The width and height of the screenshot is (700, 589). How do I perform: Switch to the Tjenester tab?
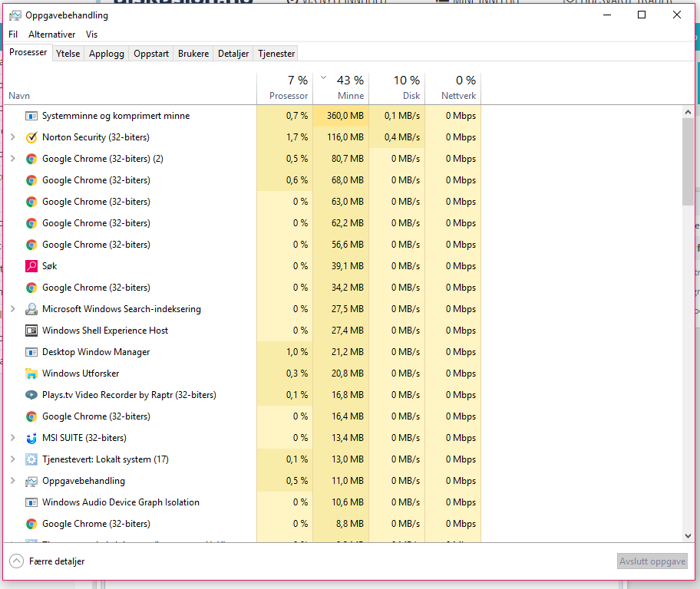coord(276,54)
